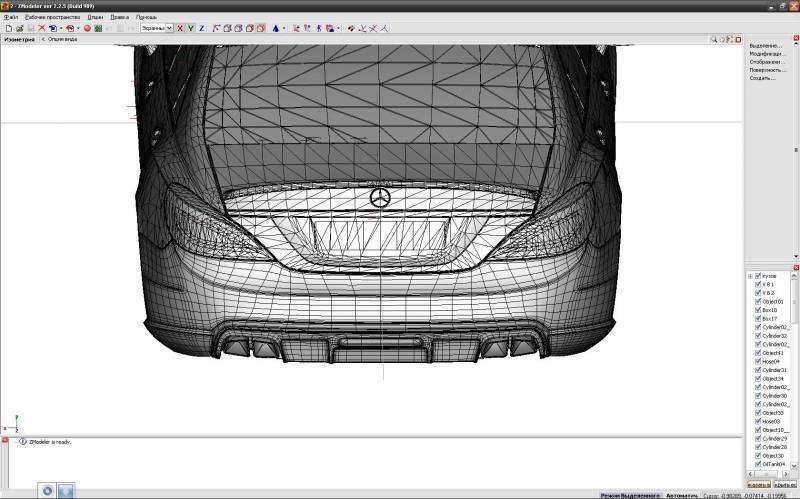Select the Object41 tree label
The width and height of the screenshot is (800, 499).
(773, 353)
